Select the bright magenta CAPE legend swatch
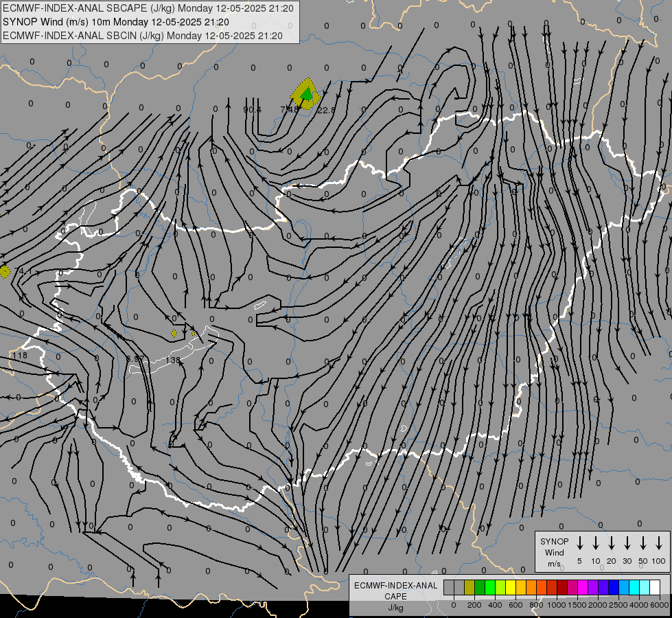 point(583,588)
